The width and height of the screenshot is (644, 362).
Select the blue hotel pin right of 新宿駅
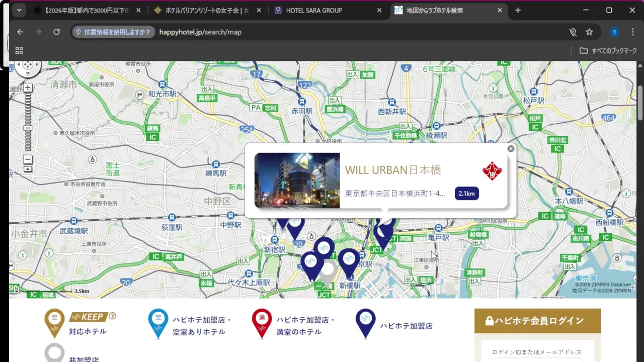(x=296, y=229)
